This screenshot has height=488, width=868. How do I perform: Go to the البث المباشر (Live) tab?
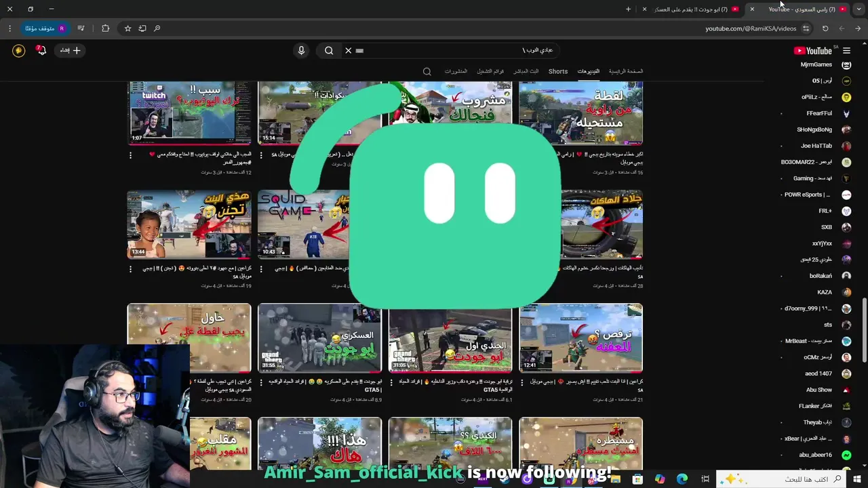pyautogui.click(x=526, y=71)
